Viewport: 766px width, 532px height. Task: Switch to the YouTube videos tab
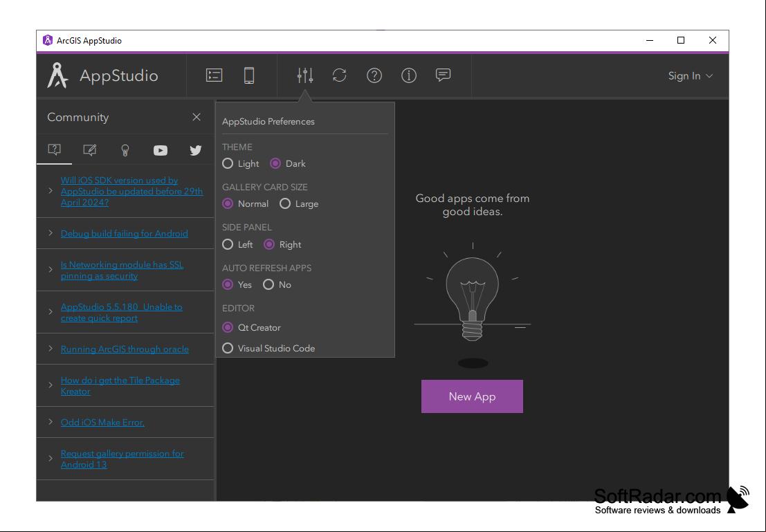point(161,150)
